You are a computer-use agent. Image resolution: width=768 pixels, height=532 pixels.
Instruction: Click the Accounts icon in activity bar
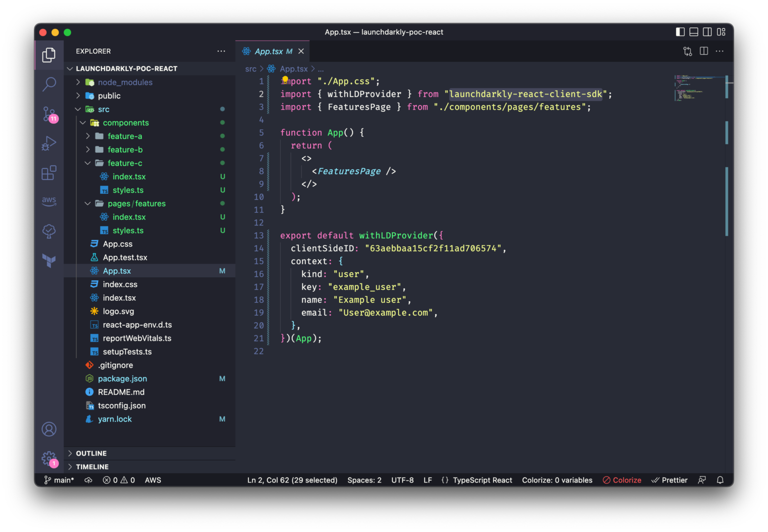click(x=49, y=429)
